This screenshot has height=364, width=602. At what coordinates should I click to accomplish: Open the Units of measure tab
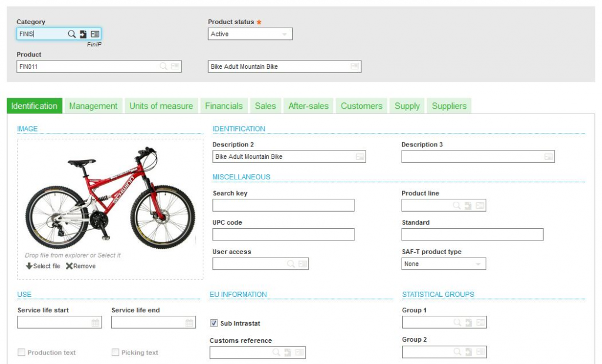(x=161, y=106)
